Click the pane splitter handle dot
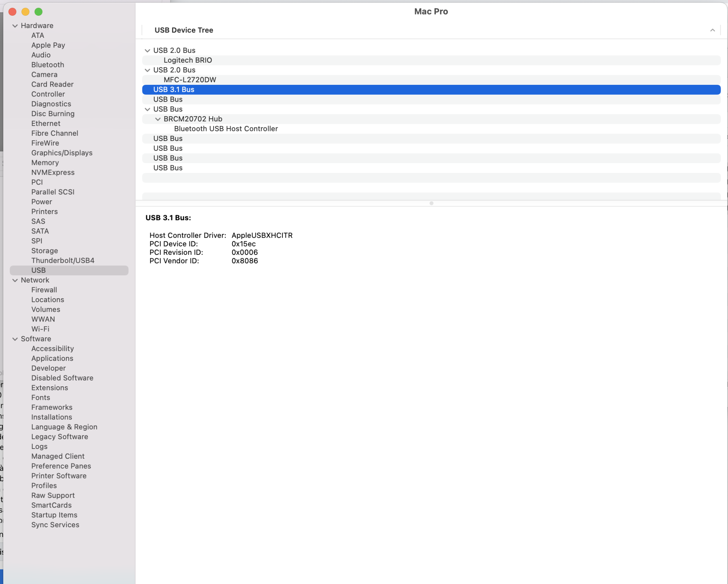 click(x=431, y=203)
